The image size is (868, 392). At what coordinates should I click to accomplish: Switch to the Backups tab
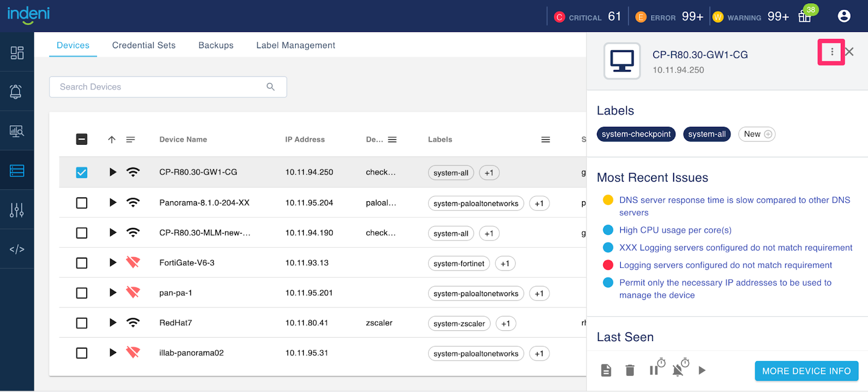[x=216, y=45]
